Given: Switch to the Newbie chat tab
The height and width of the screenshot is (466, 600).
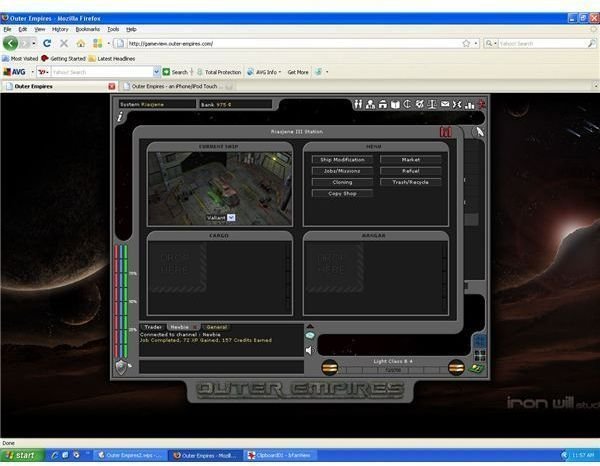Looking at the screenshot, I should [183, 327].
